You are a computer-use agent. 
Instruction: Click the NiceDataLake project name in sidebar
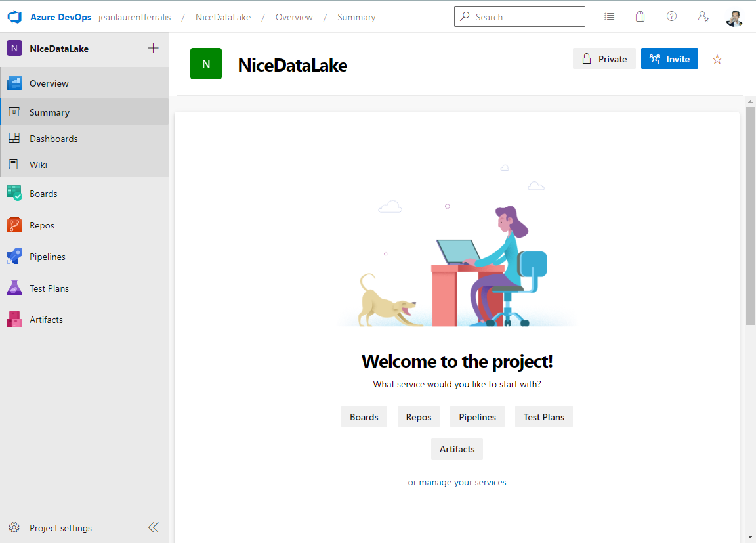pos(59,48)
